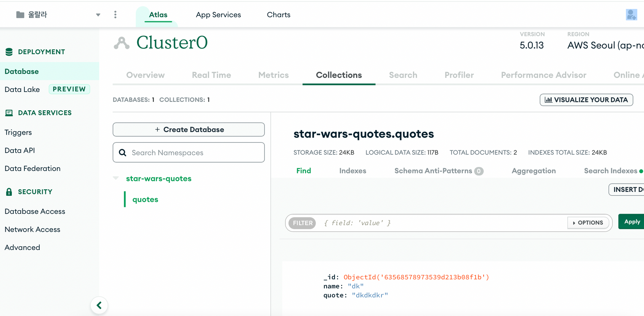Click the Create Database button
Viewport: 644px width, 316px height.
(189, 129)
